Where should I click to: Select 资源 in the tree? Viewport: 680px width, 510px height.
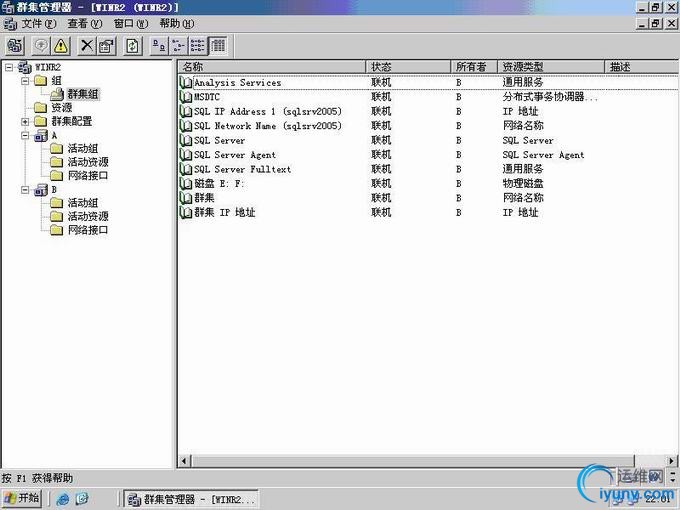tap(62, 108)
